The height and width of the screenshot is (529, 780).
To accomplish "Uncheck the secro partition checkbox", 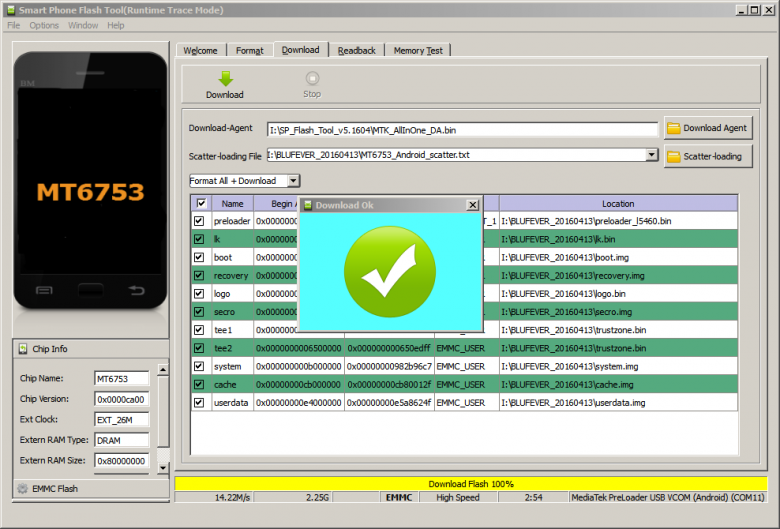I will pyautogui.click(x=199, y=312).
